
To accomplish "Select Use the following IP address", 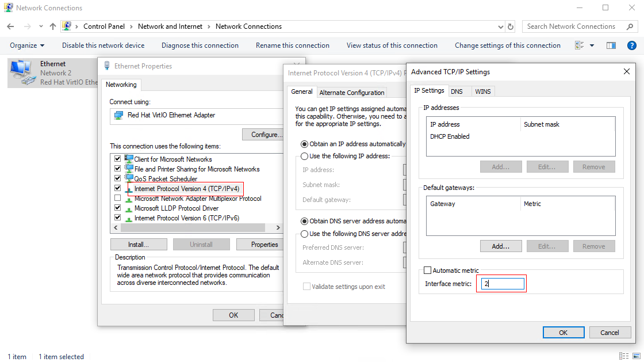I will tap(304, 156).
